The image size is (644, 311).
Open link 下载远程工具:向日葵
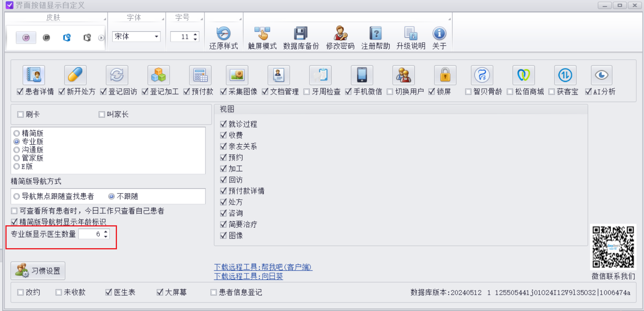tap(248, 276)
